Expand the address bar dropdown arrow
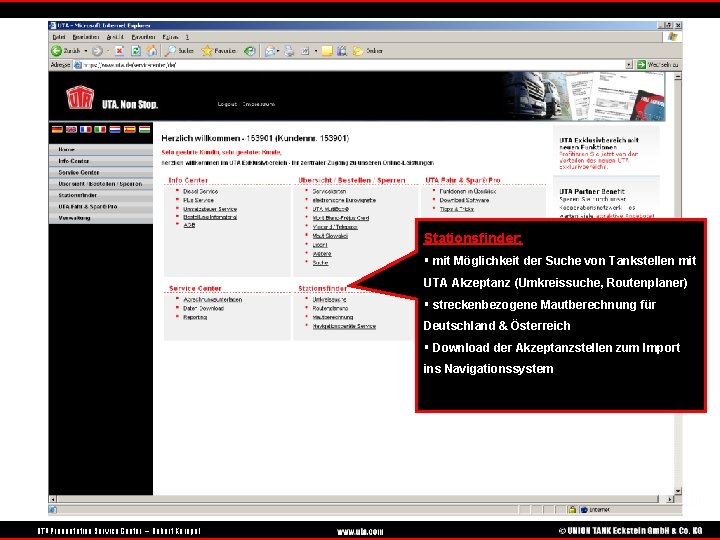 pyautogui.click(x=629, y=65)
